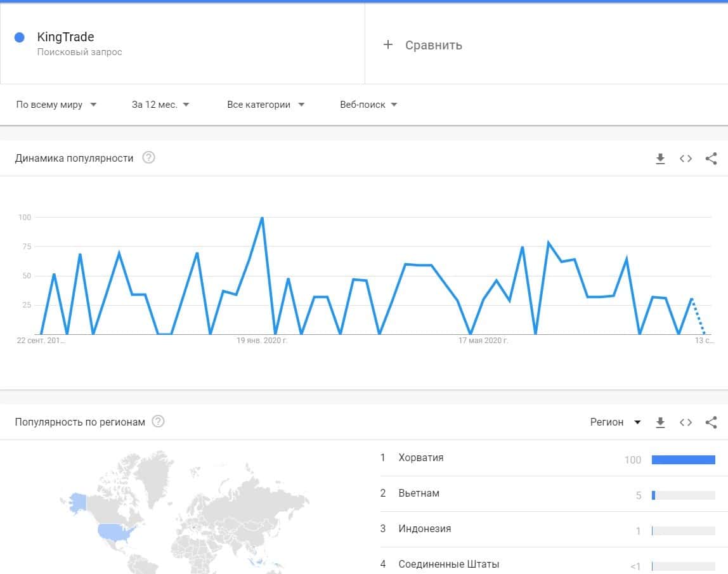Expand the За 12 мес. time range
728x574 pixels.
(x=160, y=105)
